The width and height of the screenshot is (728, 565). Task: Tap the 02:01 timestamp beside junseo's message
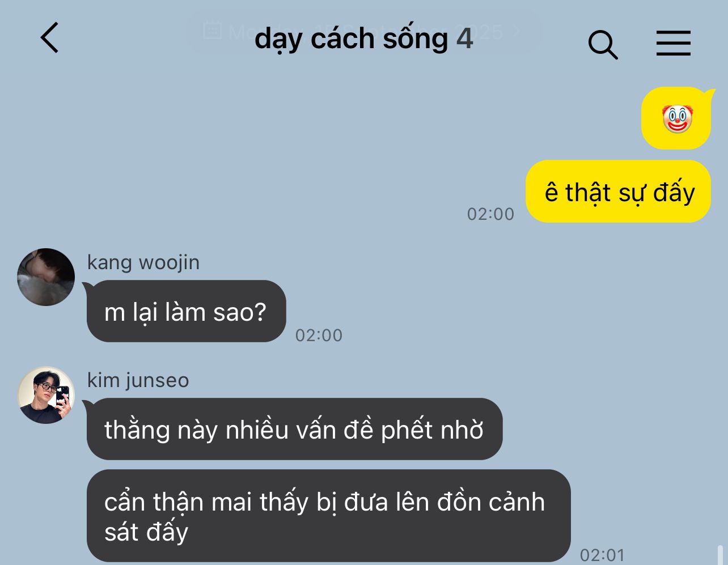[602, 555]
